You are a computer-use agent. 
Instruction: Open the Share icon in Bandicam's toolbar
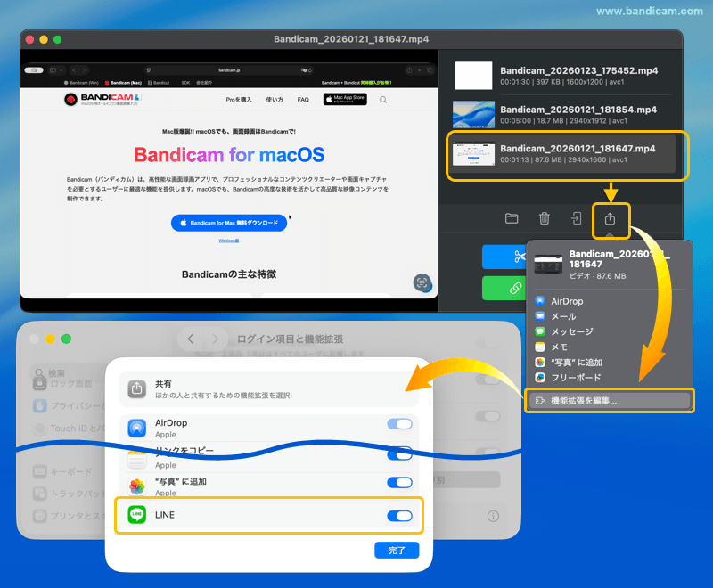click(x=611, y=220)
